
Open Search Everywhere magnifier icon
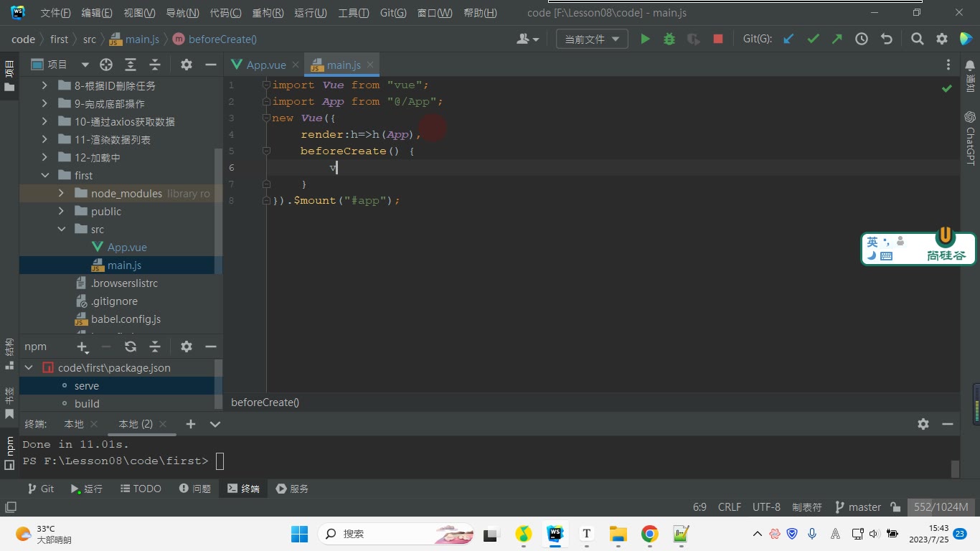pyautogui.click(x=917, y=39)
